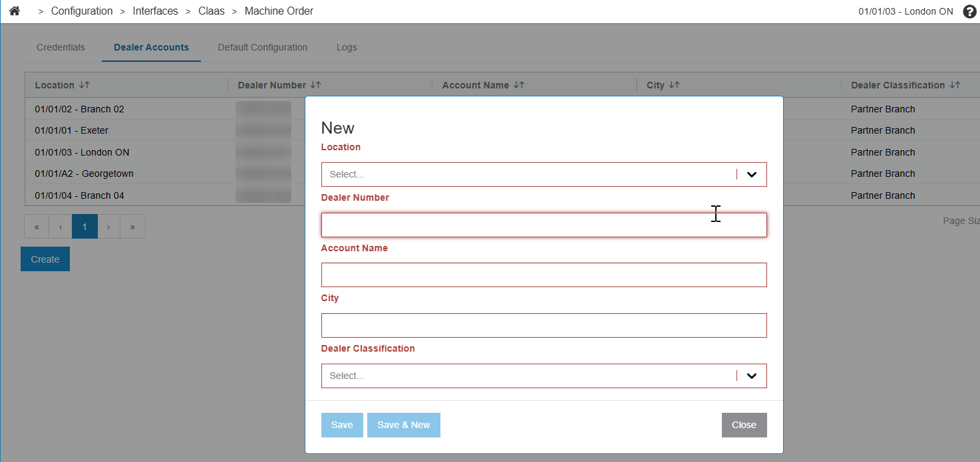Open the Dealer Classification dropdown

752,376
